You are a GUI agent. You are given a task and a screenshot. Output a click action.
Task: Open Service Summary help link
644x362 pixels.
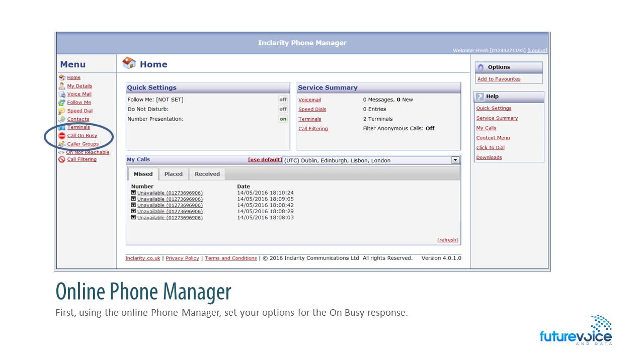497,118
